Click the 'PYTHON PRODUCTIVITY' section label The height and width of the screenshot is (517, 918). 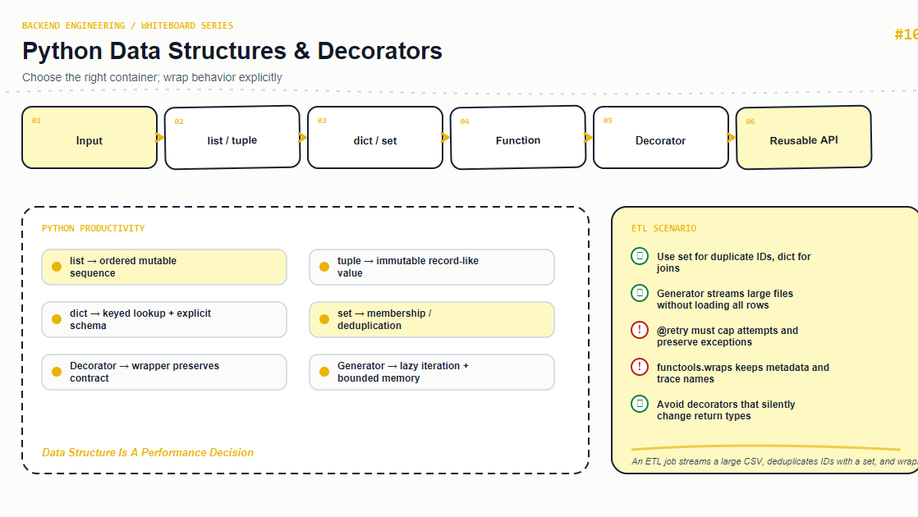(x=93, y=228)
